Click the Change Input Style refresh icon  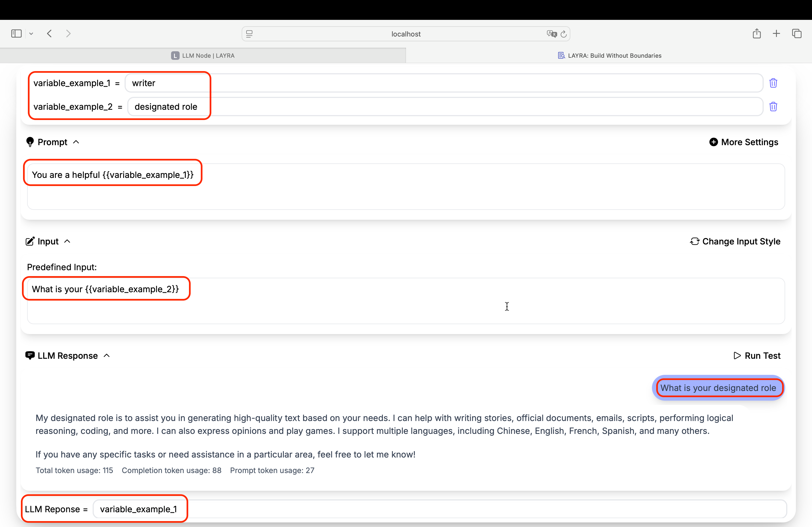point(695,241)
